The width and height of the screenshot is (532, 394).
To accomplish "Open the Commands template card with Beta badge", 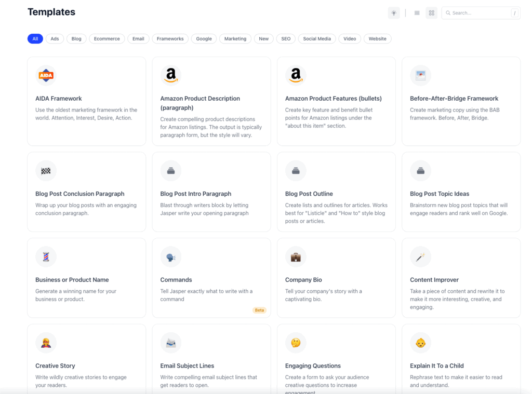I will click(x=211, y=280).
